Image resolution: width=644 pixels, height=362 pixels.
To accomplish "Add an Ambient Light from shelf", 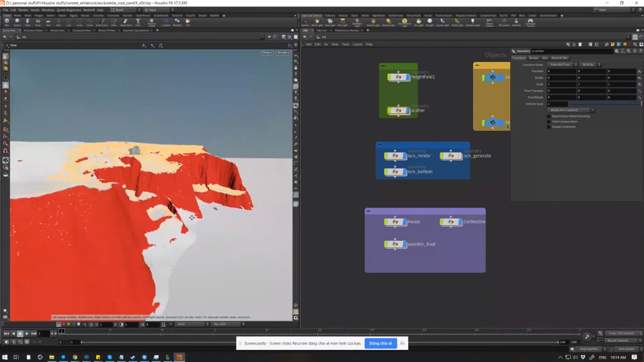I will pyautogui.click(x=473, y=22).
